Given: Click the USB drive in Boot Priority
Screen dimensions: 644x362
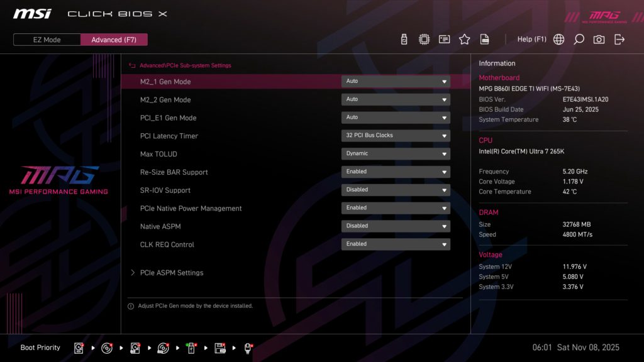Looking at the screenshot, I should (x=190, y=348).
